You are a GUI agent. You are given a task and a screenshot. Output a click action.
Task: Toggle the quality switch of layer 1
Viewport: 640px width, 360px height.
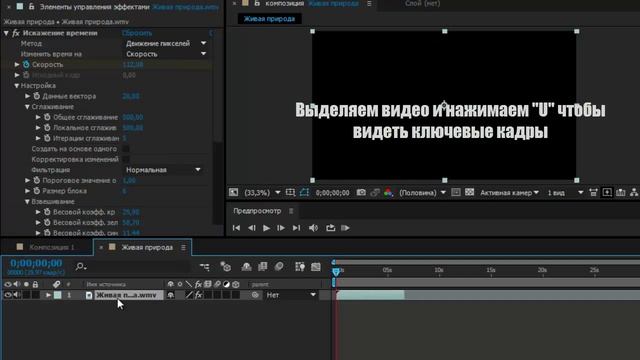point(189,295)
